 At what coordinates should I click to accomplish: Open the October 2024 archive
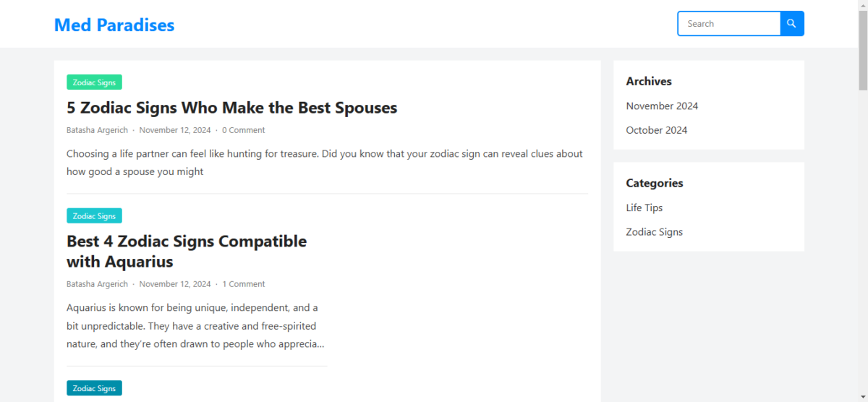click(x=657, y=130)
